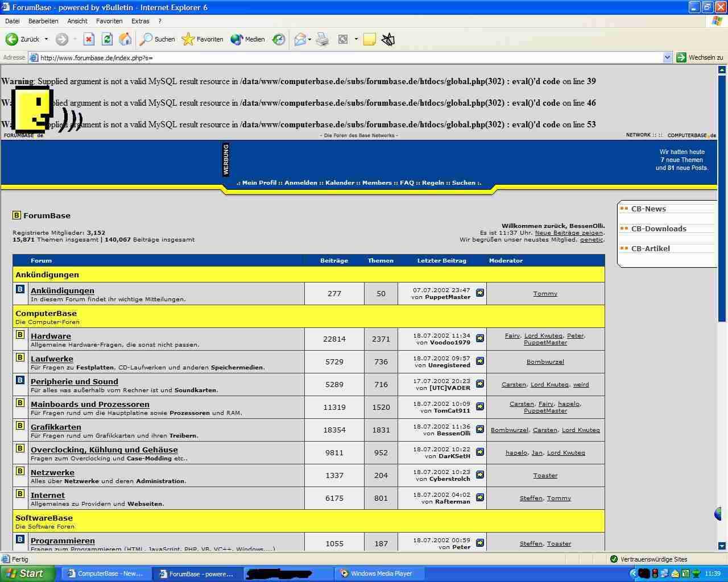Click the forum status icon beside Laufwerke
The width and height of the screenshot is (728, 582).
click(x=20, y=357)
